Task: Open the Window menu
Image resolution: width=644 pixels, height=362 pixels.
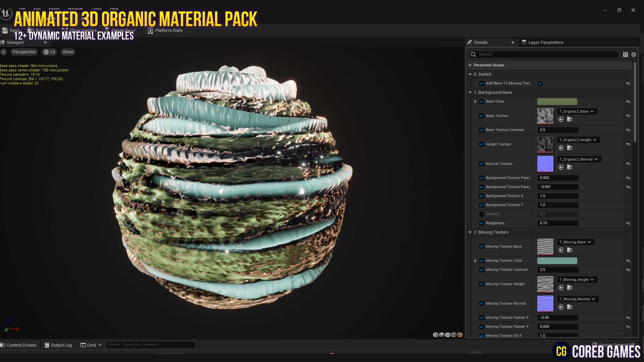Action: tap(75, 8)
